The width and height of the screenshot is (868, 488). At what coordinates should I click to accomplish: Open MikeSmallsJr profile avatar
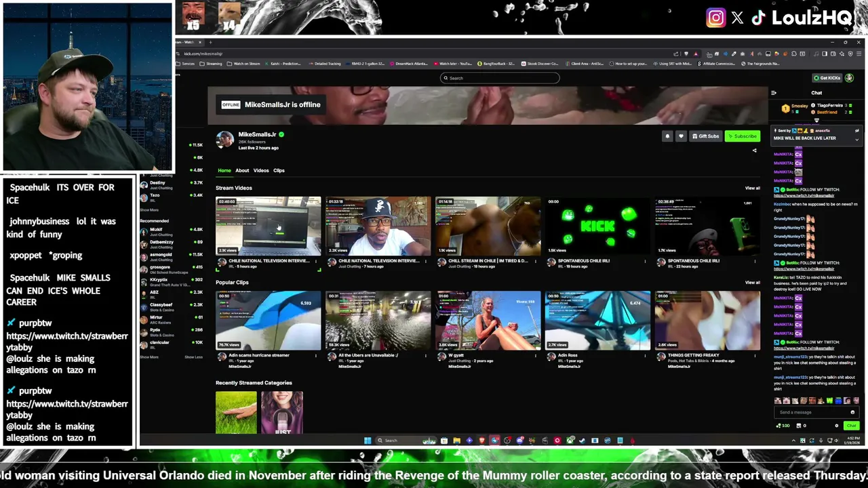(x=225, y=140)
